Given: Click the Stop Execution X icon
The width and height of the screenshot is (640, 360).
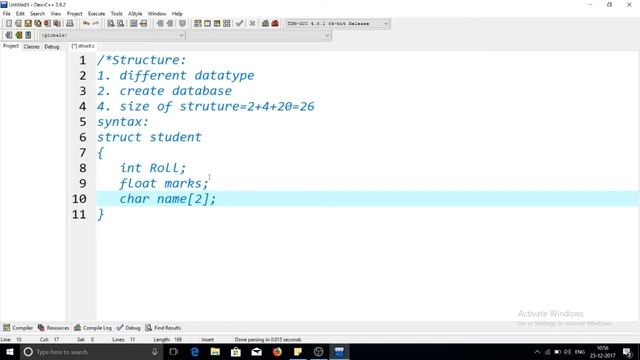Looking at the screenshot, I should [252, 24].
